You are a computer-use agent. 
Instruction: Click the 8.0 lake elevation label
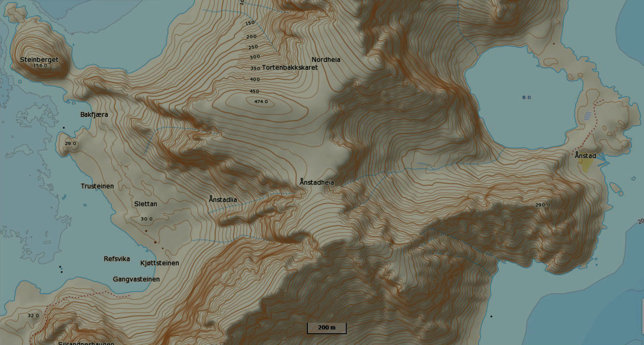[526, 97]
